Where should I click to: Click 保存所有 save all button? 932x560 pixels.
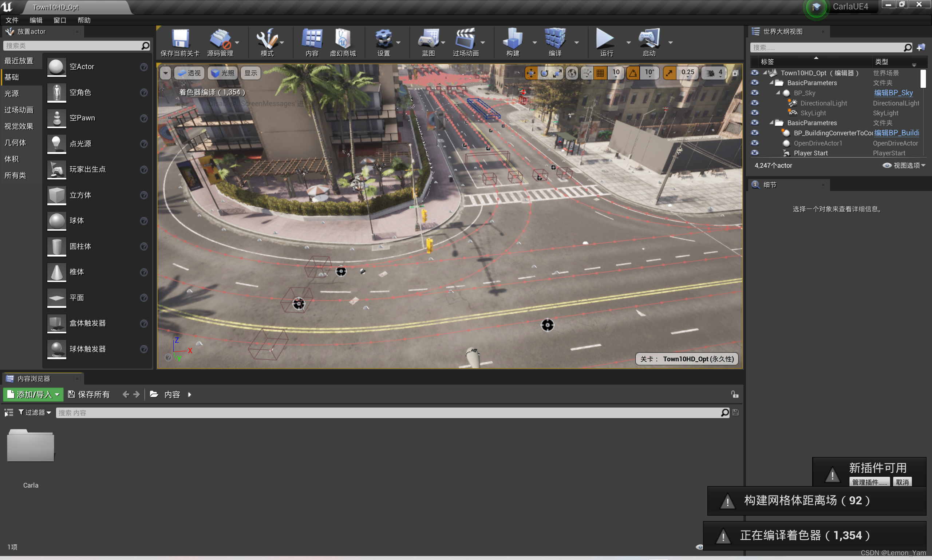click(89, 394)
